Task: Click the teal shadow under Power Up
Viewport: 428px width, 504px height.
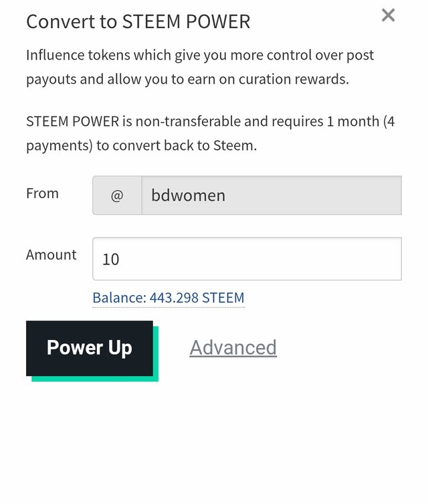Action: pyautogui.click(x=95, y=379)
